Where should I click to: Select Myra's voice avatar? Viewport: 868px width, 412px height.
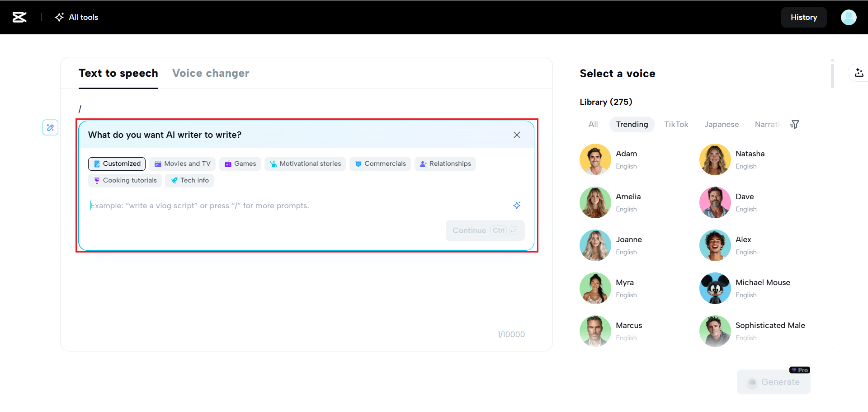[595, 288]
